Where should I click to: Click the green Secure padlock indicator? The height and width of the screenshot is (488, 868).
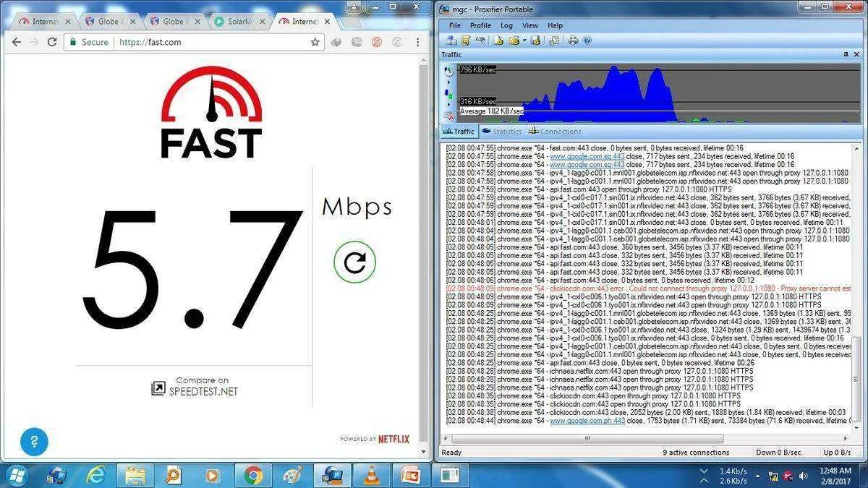coord(88,42)
